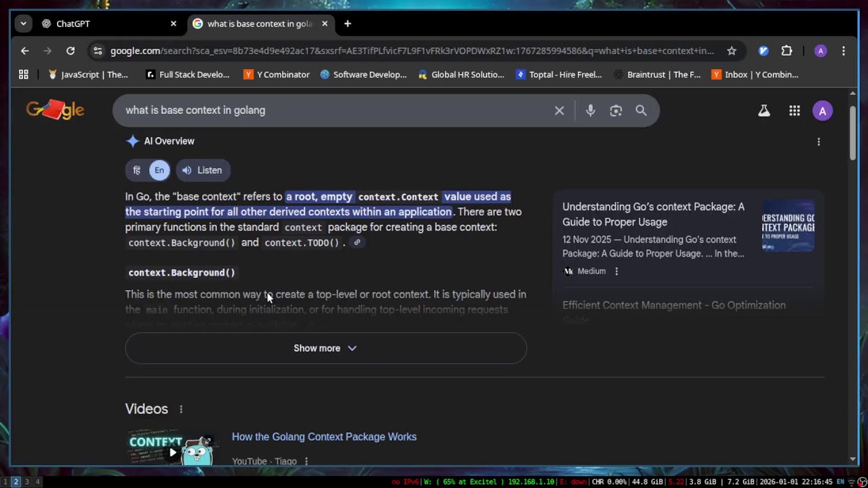Search by image with Lens icon

[616, 110]
